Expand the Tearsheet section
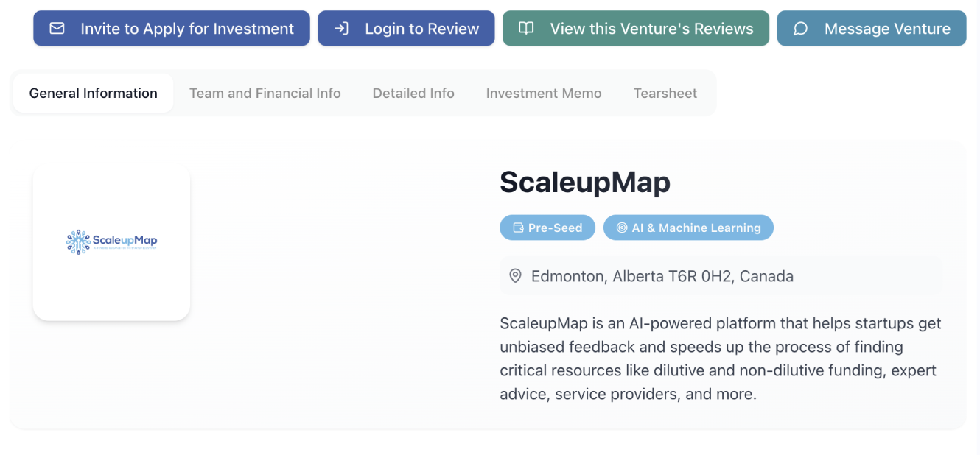The height and width of the screenshot is (455, 980). (x=665, y=93)
